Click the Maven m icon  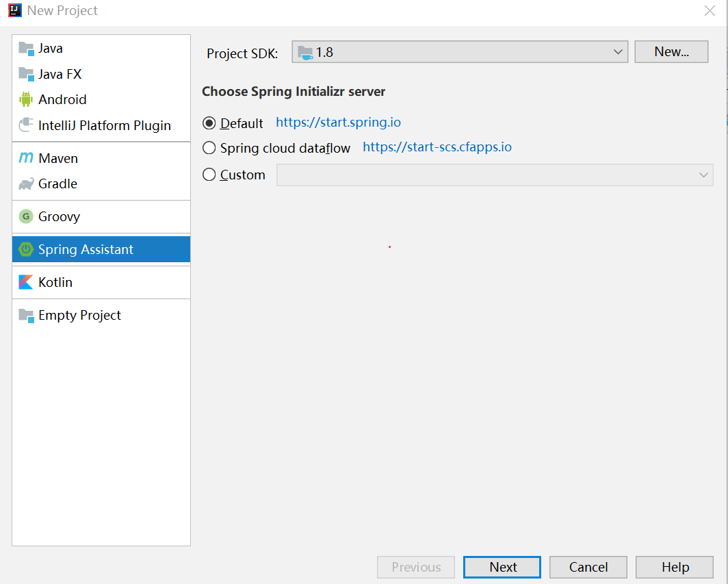click(x=26, y=158)
